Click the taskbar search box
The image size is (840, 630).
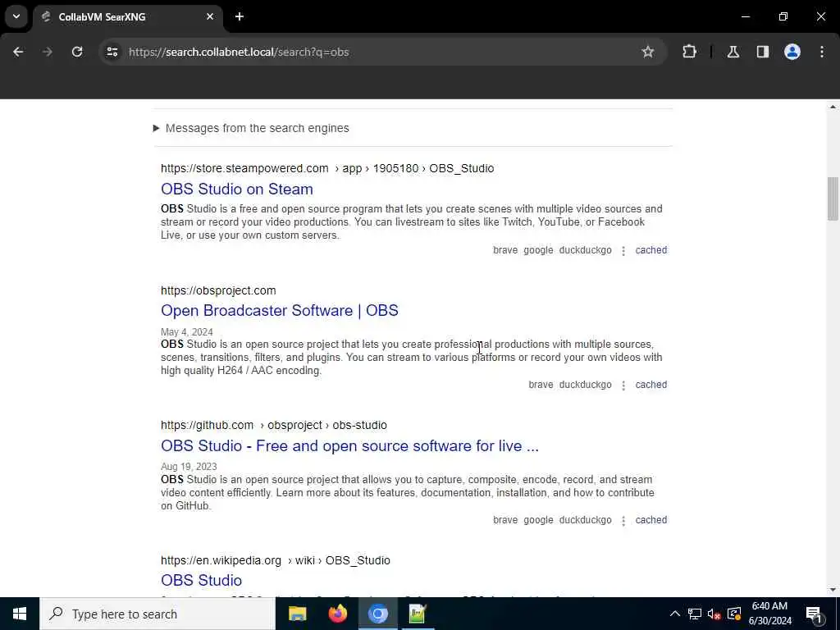(x=157, y=614)
